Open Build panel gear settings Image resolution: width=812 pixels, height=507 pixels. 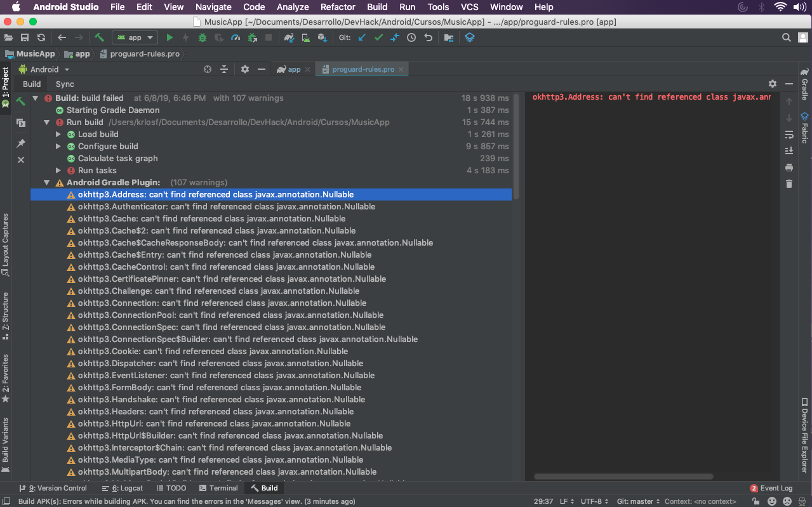click(773, 84)
